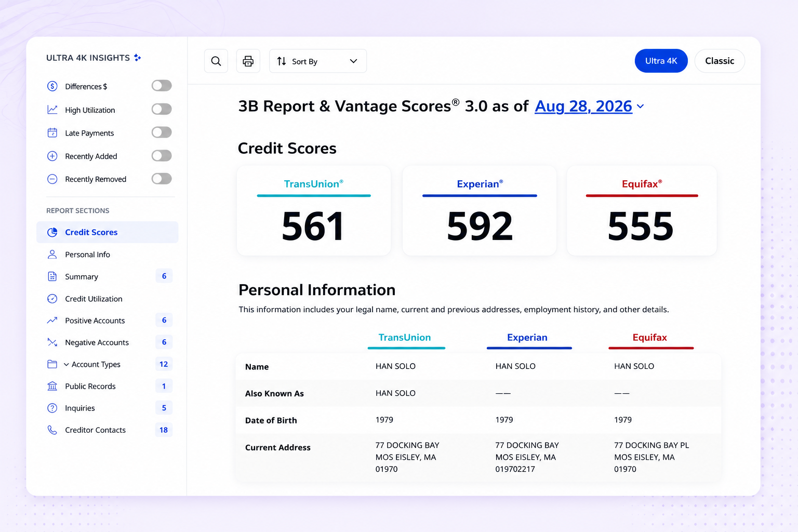This screenshot has width=798, height=532.
Task: Click the calendar icon next to Late Payments
Action: (x=52, y=132)
